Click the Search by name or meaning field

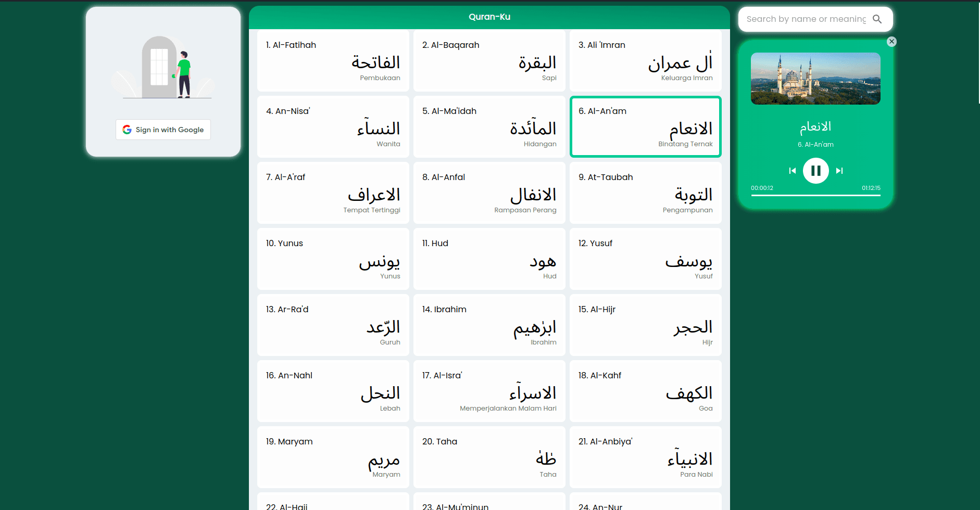click(806, 19)
